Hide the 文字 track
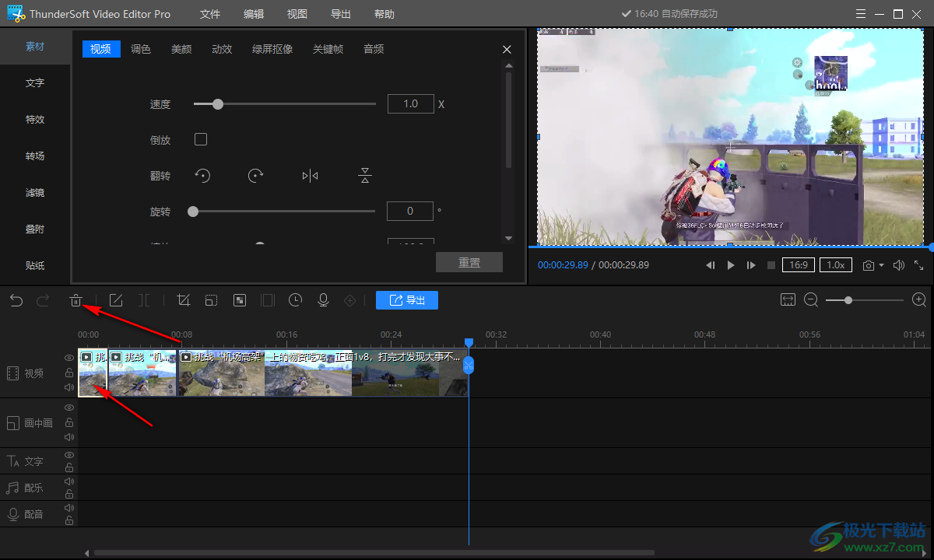The image size is (934, 560). point(69,454)
